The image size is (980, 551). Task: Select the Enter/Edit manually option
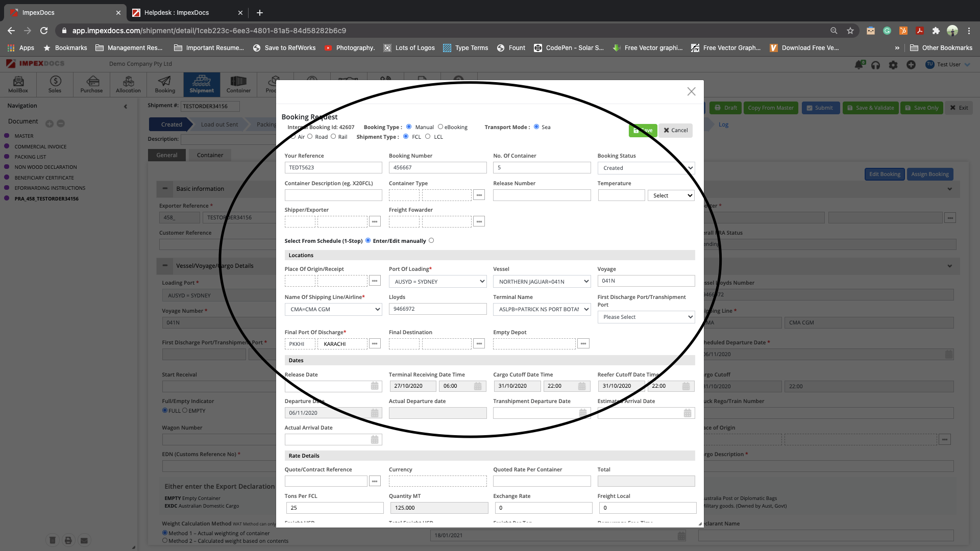click(431, 240)
